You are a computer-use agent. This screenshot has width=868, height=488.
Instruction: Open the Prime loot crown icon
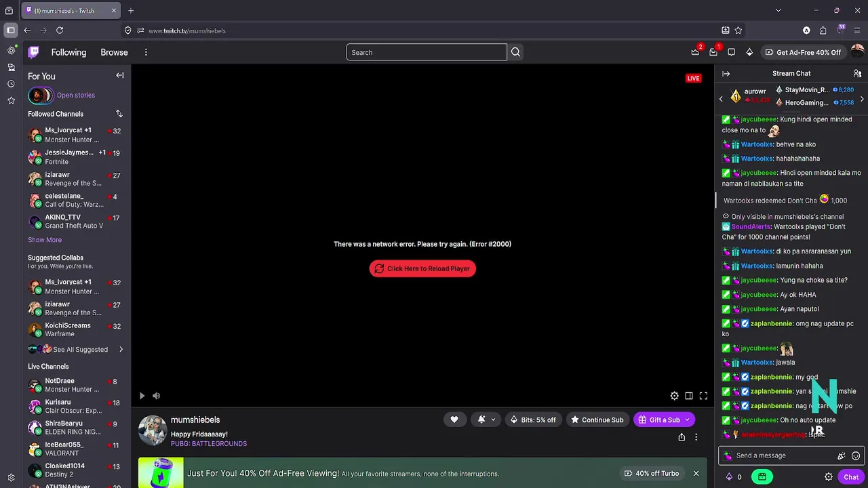(695, 52)
